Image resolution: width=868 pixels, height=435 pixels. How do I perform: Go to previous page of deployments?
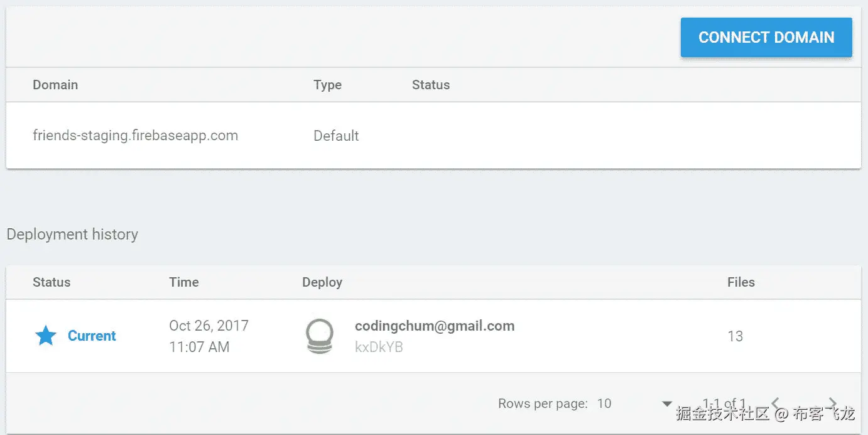coord(776,404)
